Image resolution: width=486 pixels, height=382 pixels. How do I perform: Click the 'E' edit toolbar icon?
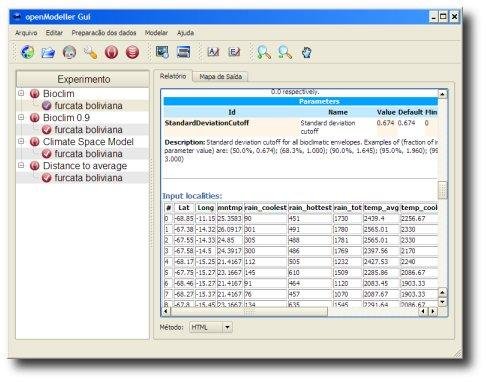coord(234,52)
